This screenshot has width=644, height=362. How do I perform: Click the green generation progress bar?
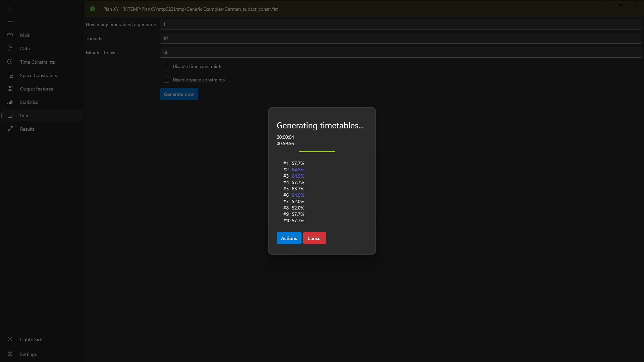point(317,152)
